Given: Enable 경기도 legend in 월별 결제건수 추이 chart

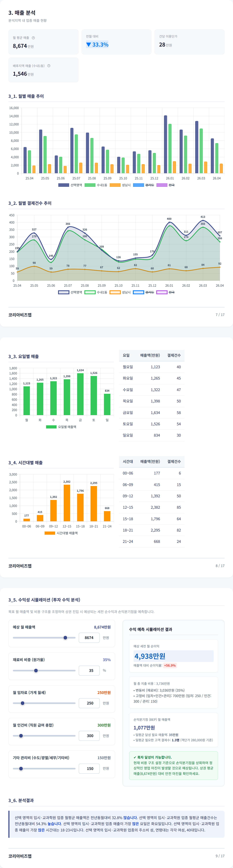Looking at the screenshot, I should [144, 292].
